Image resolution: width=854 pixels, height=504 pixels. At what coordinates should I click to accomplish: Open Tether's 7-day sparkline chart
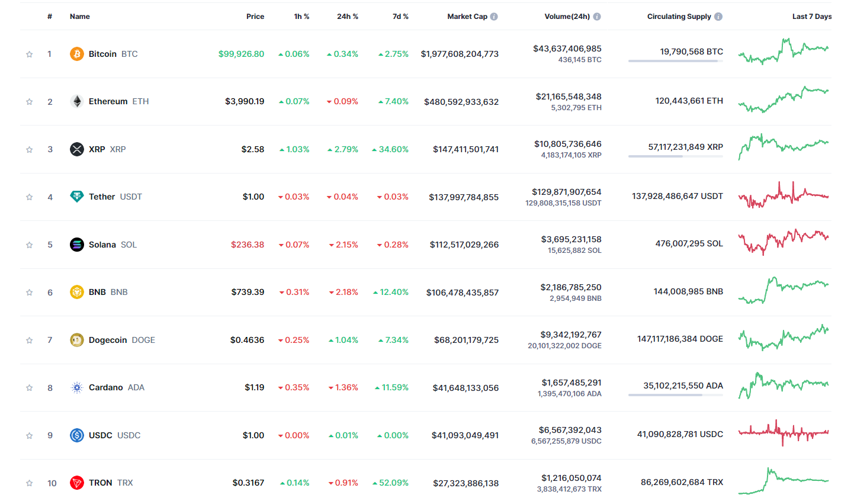784,195
